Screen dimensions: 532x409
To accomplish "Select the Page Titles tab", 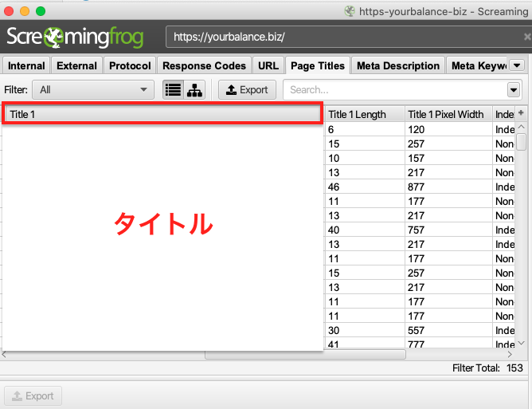I will (x=318, y=65).
